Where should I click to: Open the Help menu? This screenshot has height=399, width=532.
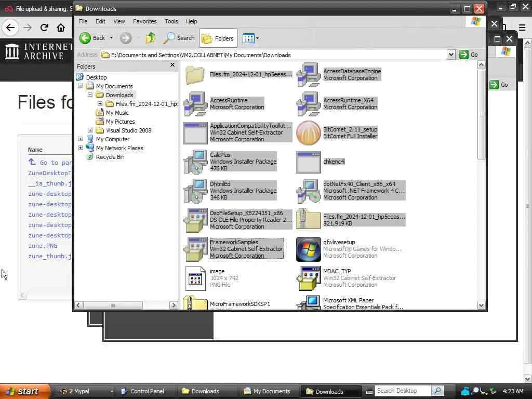(191, 21)
